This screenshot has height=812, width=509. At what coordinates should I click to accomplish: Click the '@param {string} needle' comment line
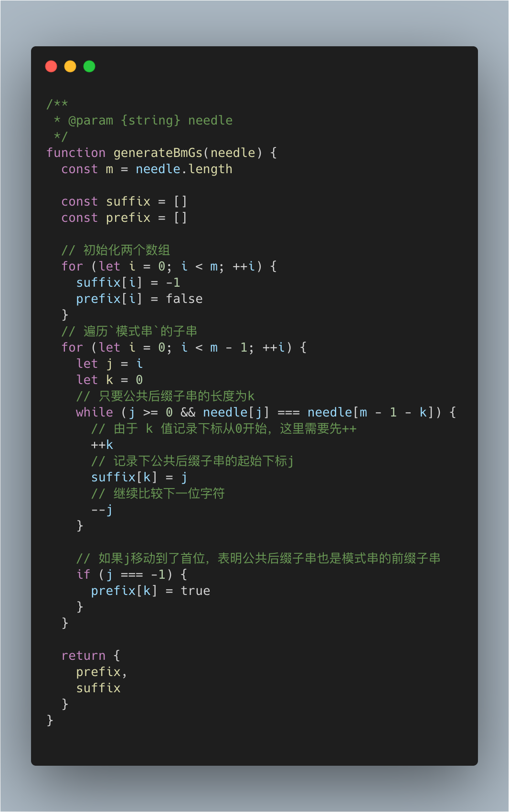coord(143,120)
